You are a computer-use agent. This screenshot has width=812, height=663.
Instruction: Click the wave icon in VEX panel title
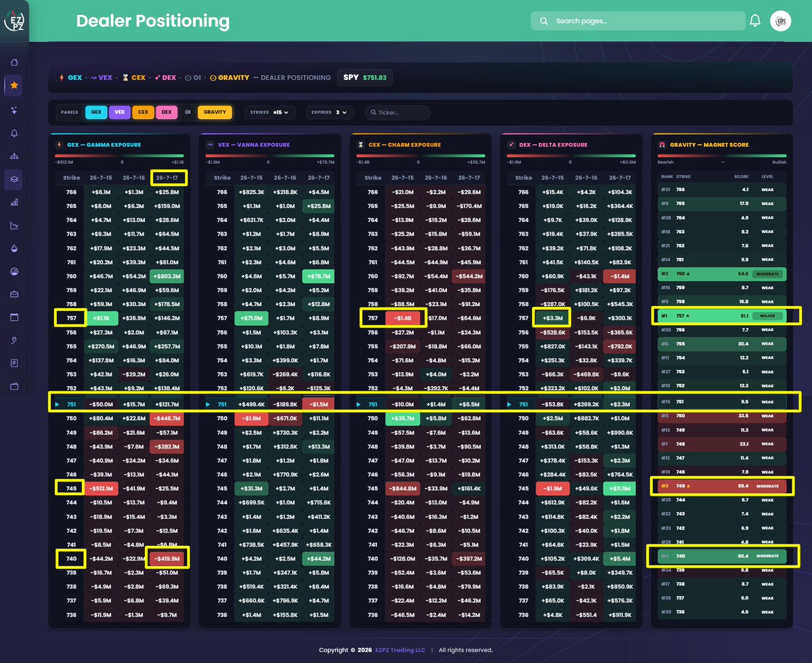click(210, 144)
